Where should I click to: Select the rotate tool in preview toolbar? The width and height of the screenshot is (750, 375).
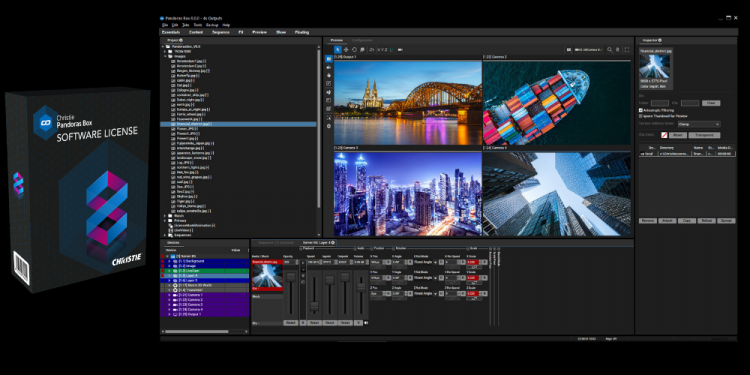click(354, 50)
